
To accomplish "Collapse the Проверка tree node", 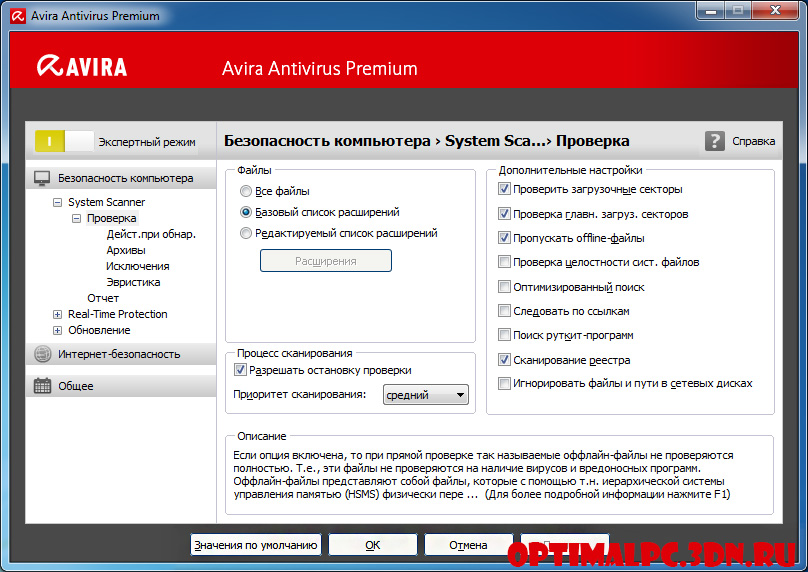I will coord(76,218).
